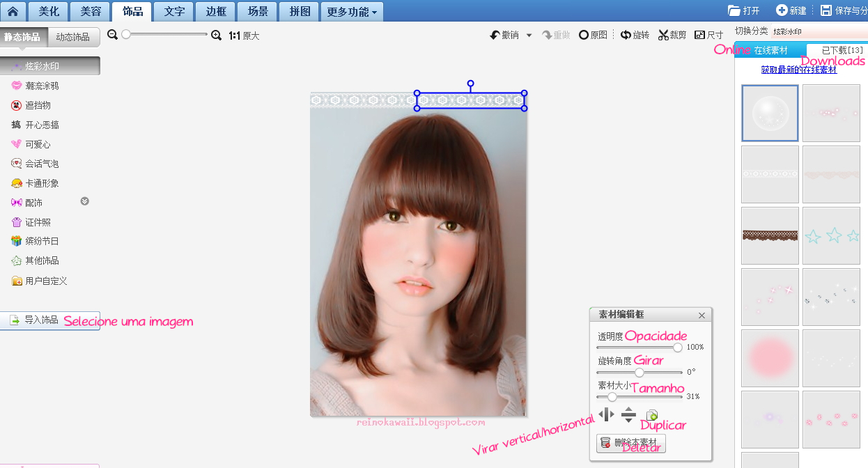Image resolution: width=868 pixels, height=468 pixels.
Task: Choose the blue stars material thumbnail
Action: click(x=831, y=235)
